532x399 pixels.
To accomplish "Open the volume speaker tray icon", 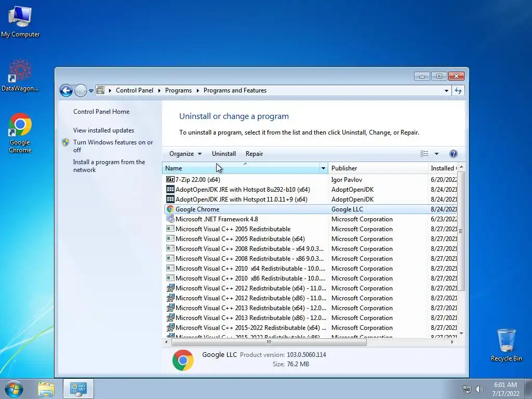I will pos(480,389).
